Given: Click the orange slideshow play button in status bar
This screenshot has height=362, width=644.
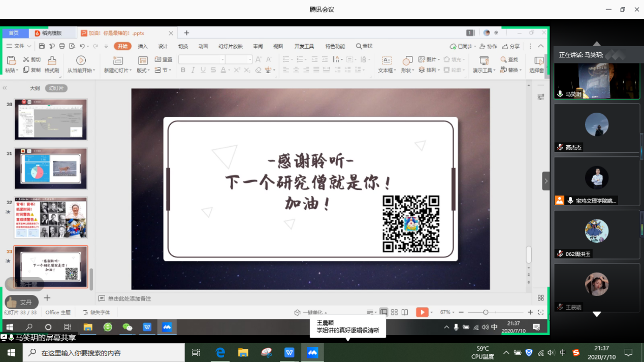Looking at the screenshot, I should (422, 312).
